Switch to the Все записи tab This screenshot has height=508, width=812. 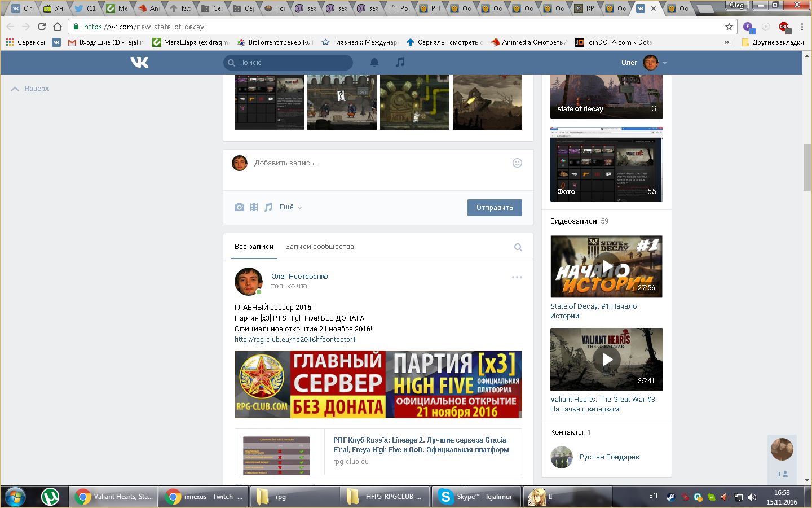(x=254, y=247)
